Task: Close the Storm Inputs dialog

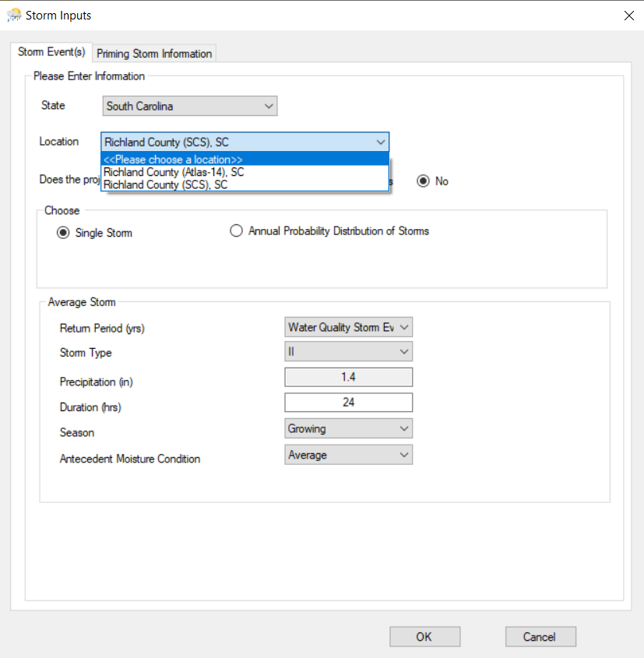Action: tap(628, 16)
